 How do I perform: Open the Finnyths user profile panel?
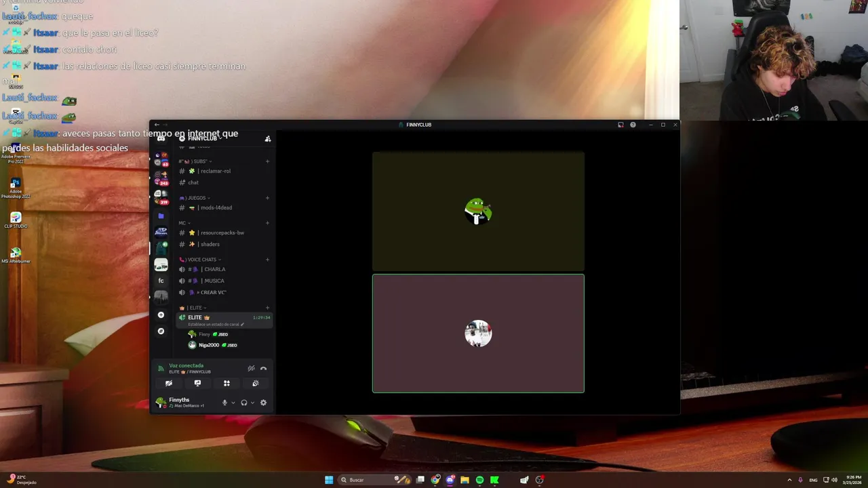tap(186, 403)
